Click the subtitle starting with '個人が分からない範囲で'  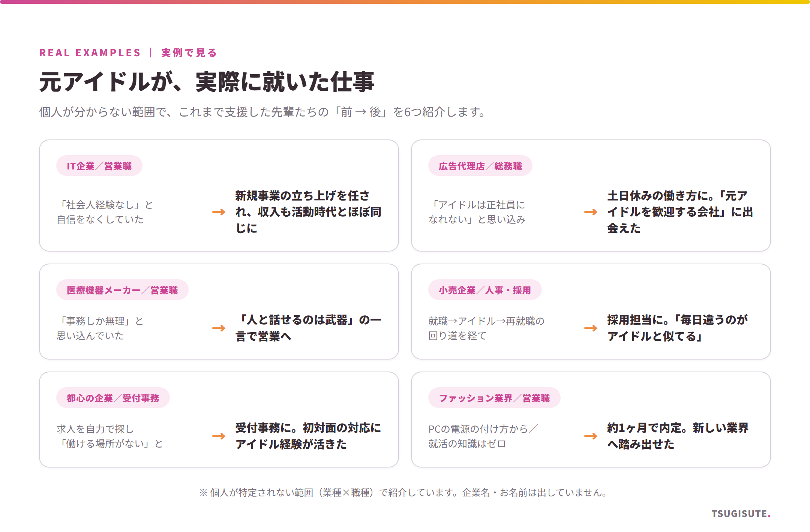click(x=262, y=112)
